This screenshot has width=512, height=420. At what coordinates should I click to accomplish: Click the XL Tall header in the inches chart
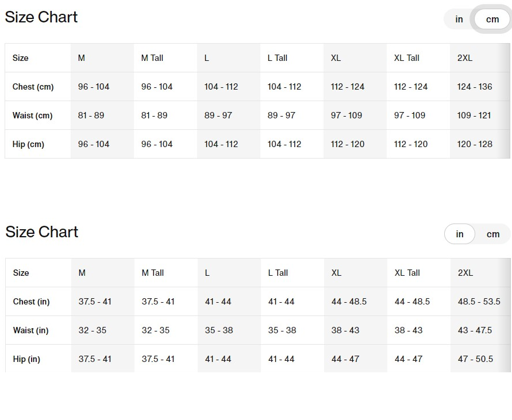click(x=407, y=273)
